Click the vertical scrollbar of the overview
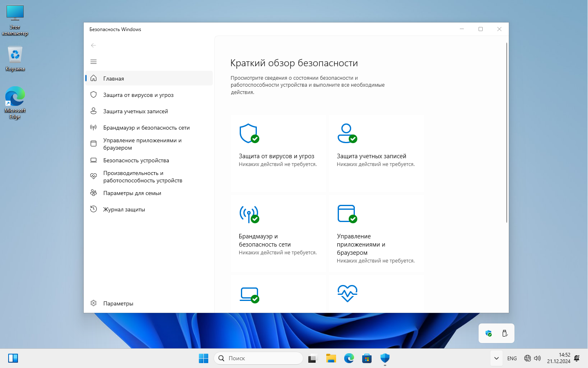Screen dimensions: 588x368 (507, 132)
